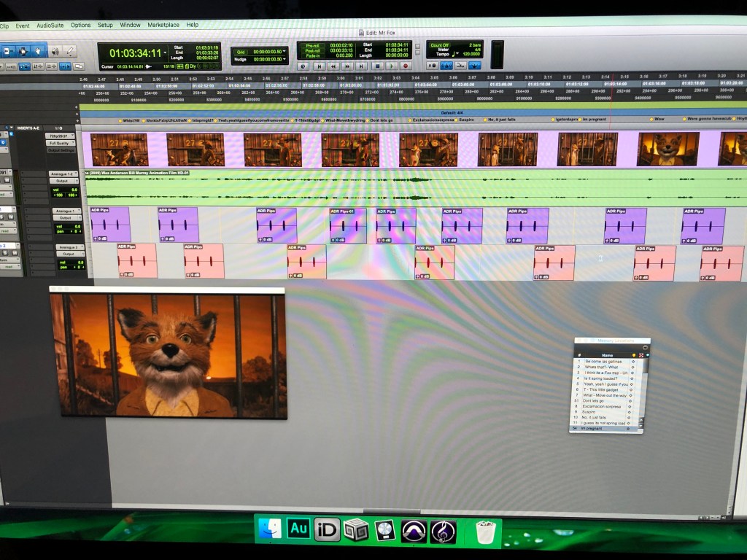The height and width of the screenshot is (560, 747).
Task: Open the Marketplace menu
Action: click(x=163, y=25)
